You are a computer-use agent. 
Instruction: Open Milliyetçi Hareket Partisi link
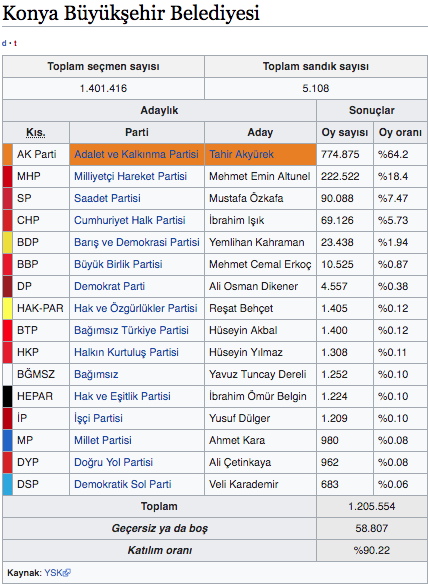point(130,176)
